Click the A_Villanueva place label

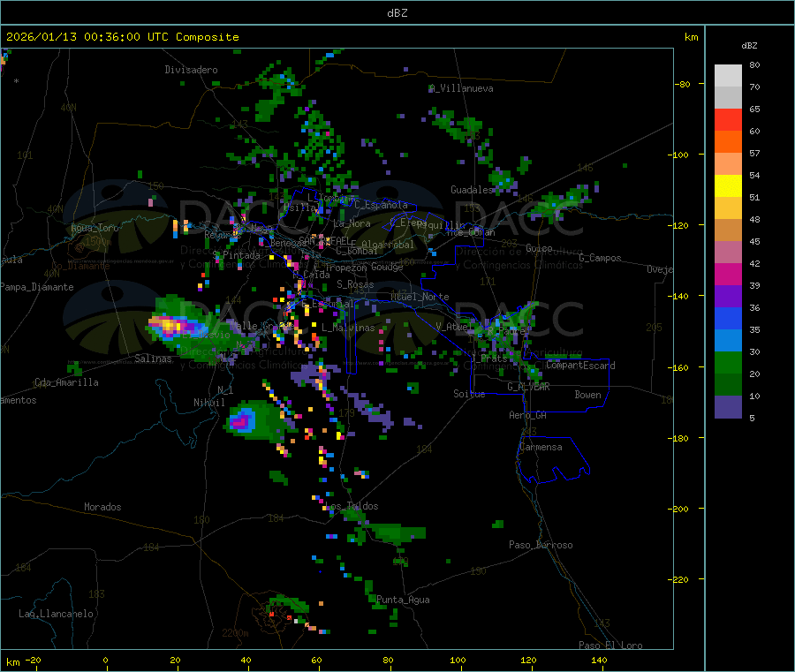[461, 88]
